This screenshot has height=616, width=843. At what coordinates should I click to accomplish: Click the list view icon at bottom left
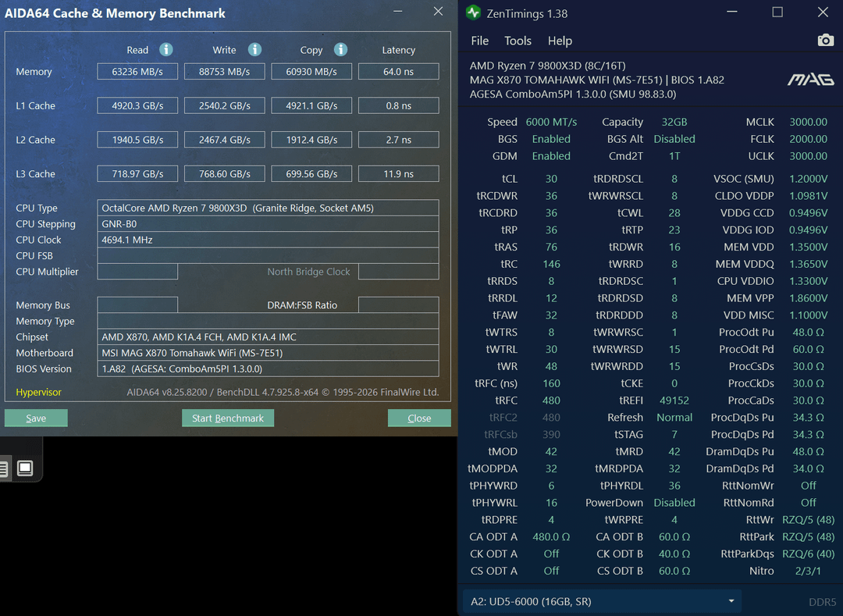point(4,468)
